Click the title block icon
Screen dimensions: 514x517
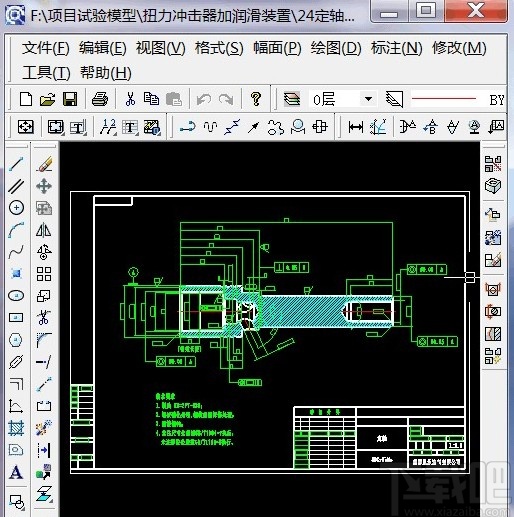pyautogui.click(x=78, y=127)
